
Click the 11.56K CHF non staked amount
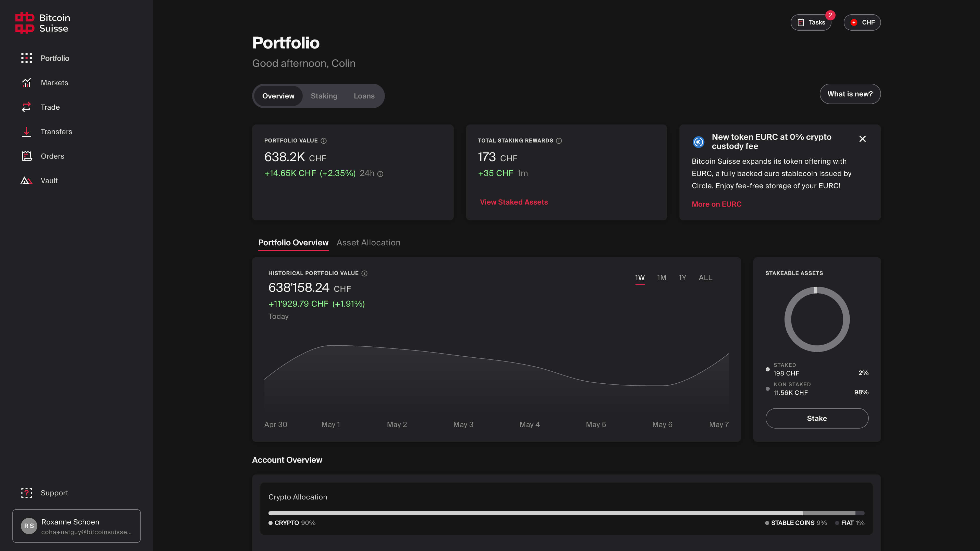(790, 393)
